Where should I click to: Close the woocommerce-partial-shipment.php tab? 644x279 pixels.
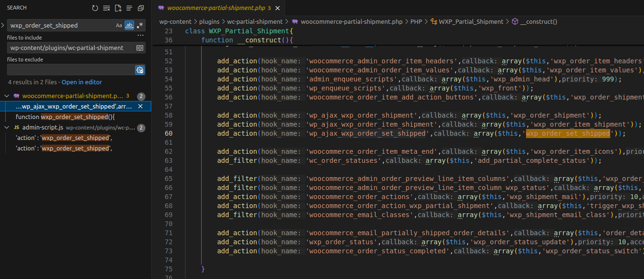tap(277, 8)
